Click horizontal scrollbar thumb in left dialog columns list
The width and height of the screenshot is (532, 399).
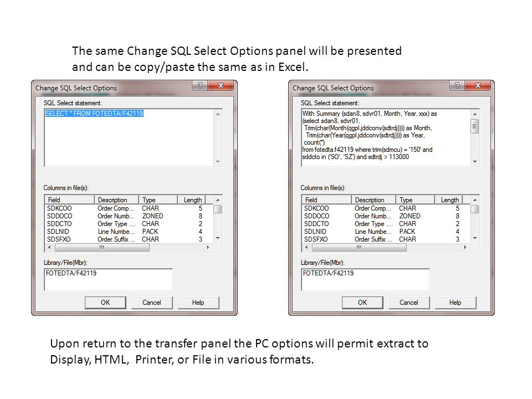click(102, 247)
